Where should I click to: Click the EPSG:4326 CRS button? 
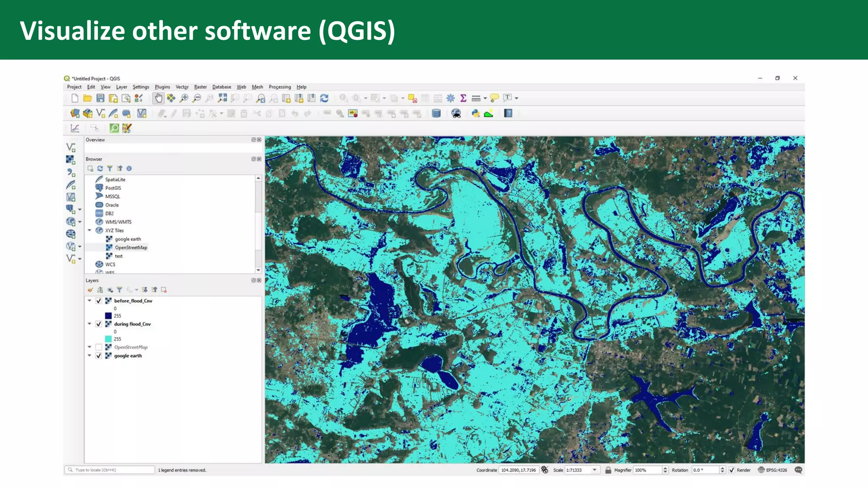(x=772, y=470)
